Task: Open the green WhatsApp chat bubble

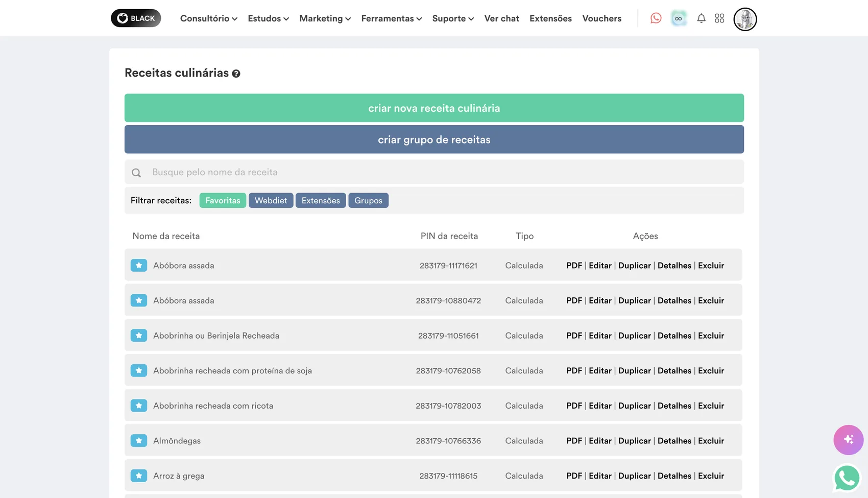Action: (x=847, y=478)
